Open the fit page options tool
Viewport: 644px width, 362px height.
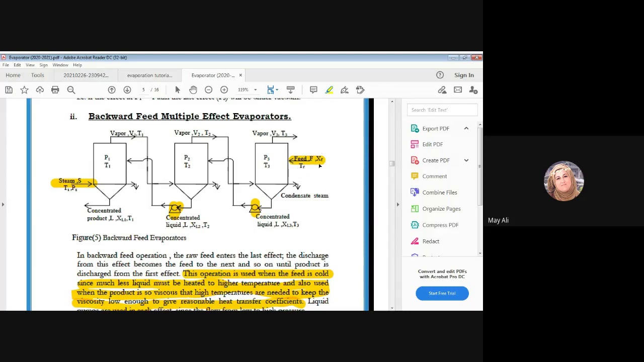click(272, 90)
